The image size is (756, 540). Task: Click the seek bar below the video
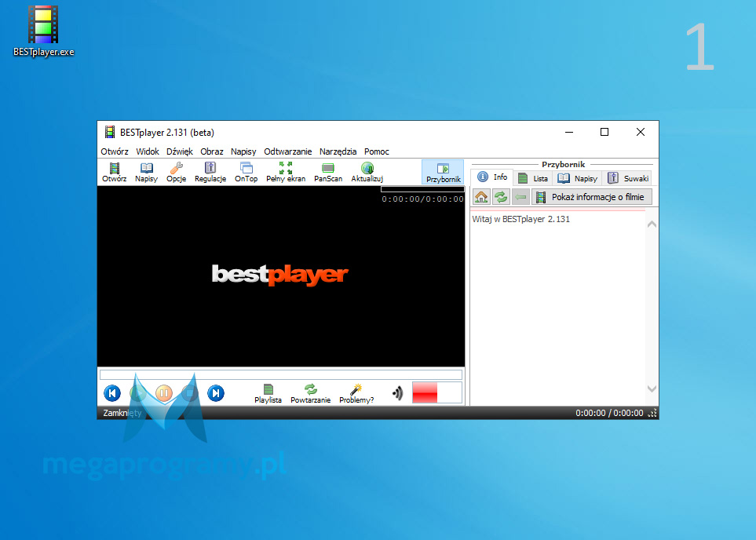coord(281,374)
